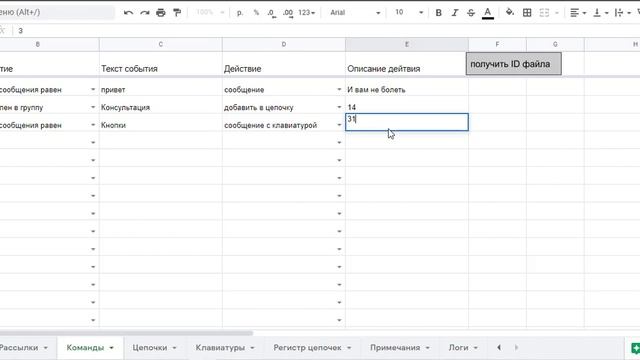Switch to the 'Логи' sheet tab
Screen dimensions: 640x360
[463, 348]
